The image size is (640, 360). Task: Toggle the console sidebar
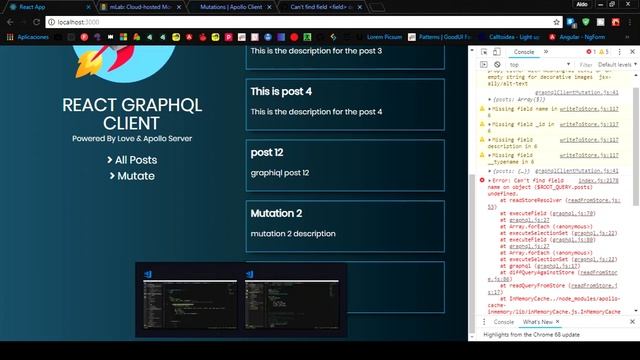pyautogui.click(x=484, y=64)
